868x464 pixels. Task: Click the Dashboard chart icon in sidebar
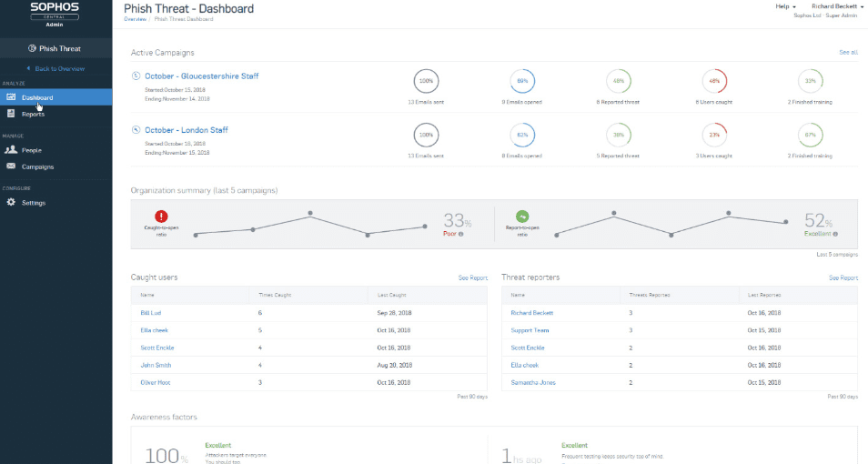tap(11, 97)
